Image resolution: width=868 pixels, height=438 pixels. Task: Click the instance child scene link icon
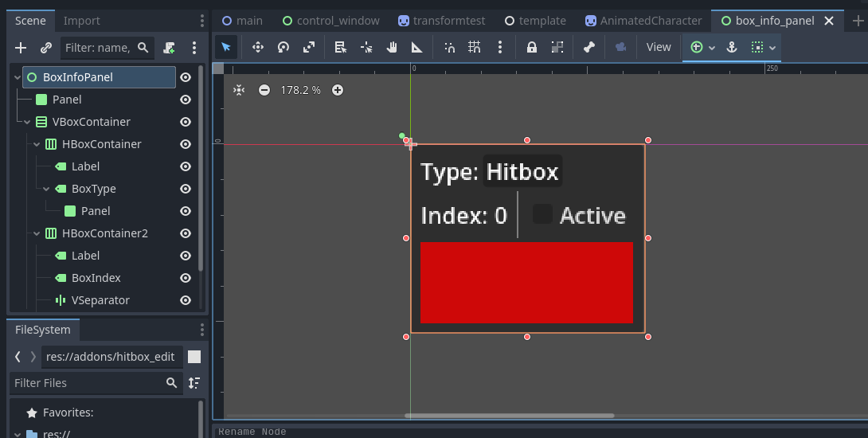46,49
